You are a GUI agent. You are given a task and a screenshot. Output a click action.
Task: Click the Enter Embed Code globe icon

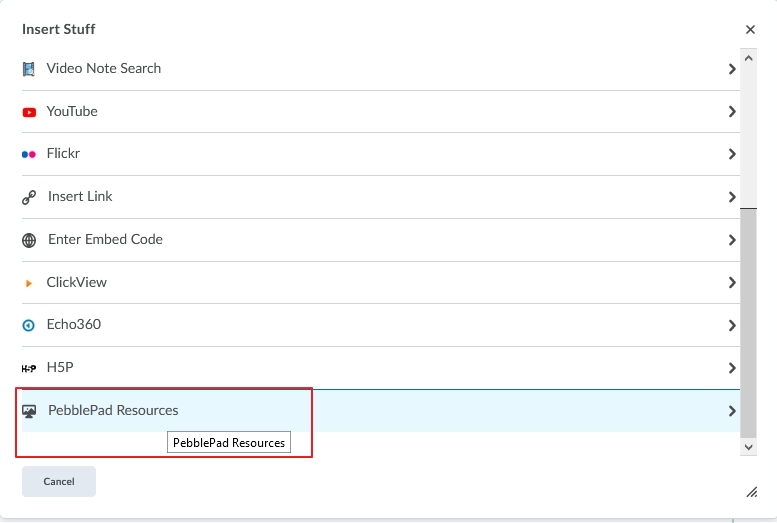click(x=29, y=240)
